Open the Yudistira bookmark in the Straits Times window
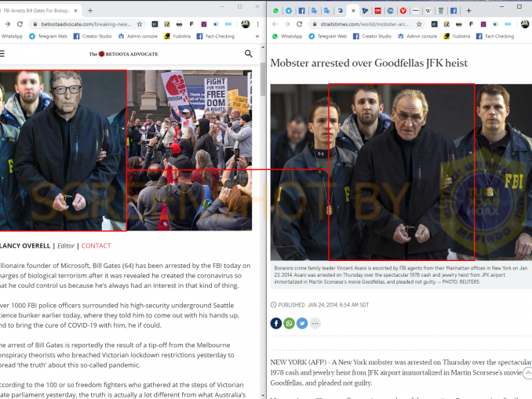The image size is (532, 399). [457, 36]
